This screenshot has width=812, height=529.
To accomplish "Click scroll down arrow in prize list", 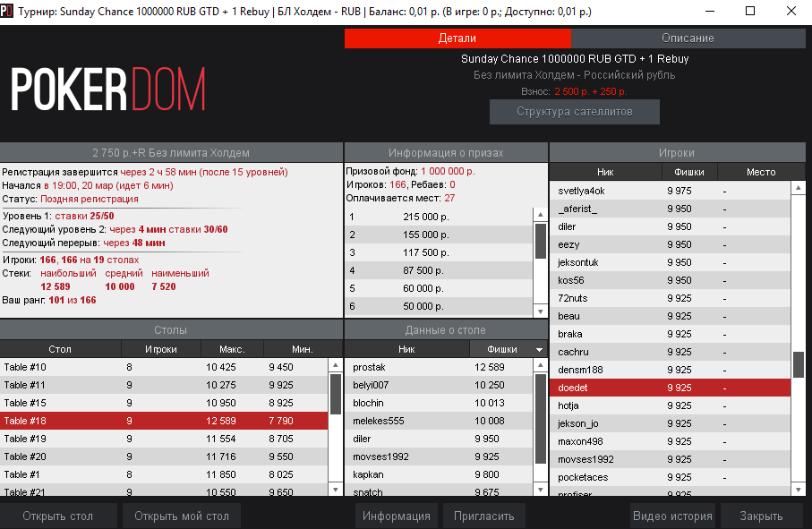I will click(x=540, y=311).
